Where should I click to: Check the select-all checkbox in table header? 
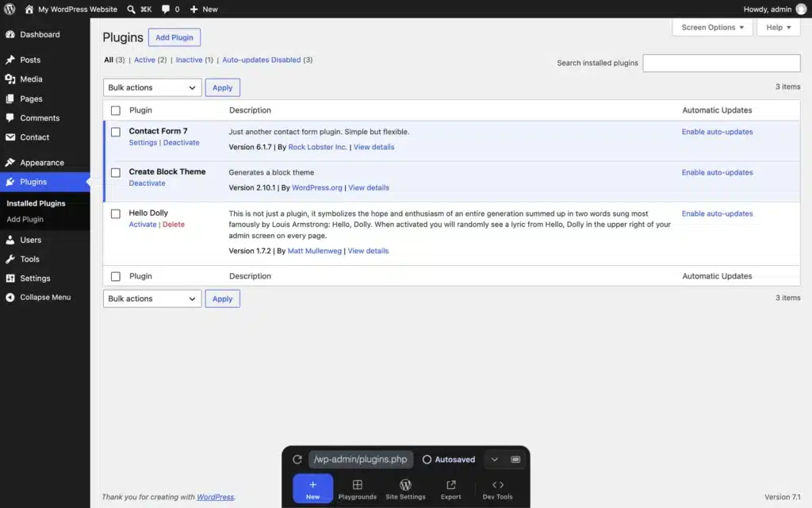click(x=116, y=110)
